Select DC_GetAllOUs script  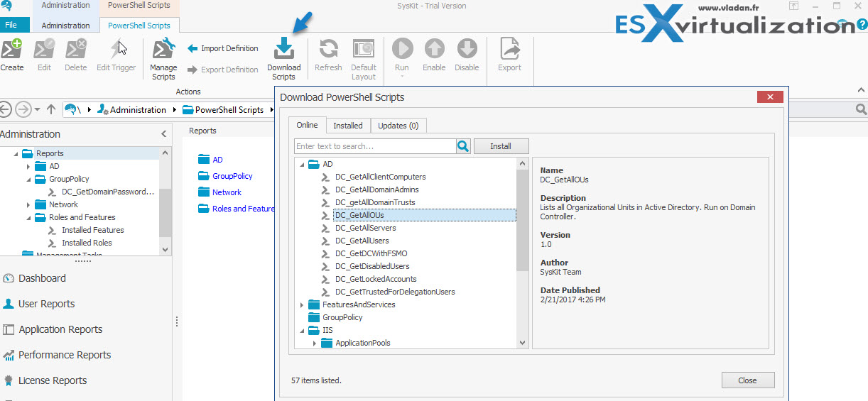359,215
